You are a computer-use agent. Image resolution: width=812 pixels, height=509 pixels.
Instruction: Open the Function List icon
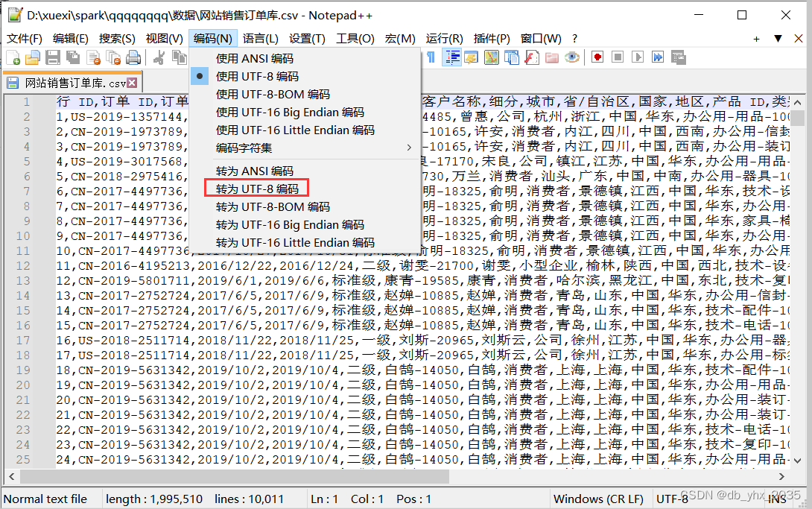point(532,57)
